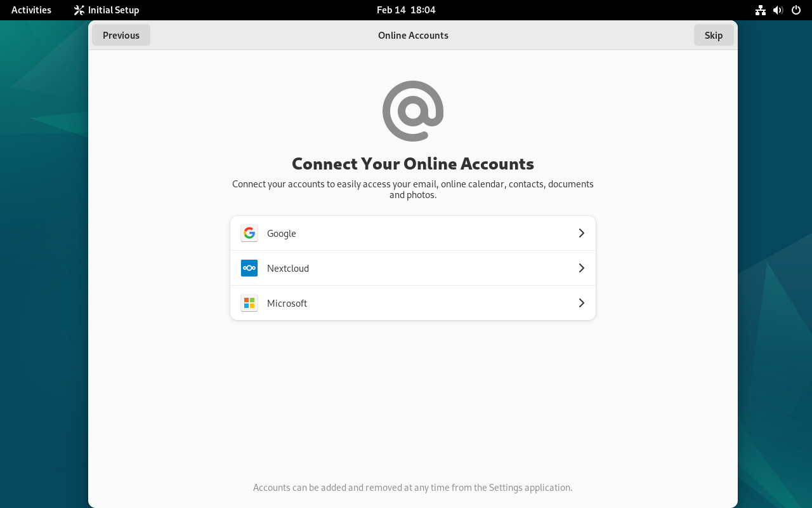The image size is (812, 508).
Task: Click the Online Accounts header title
Action: point(413,36)
